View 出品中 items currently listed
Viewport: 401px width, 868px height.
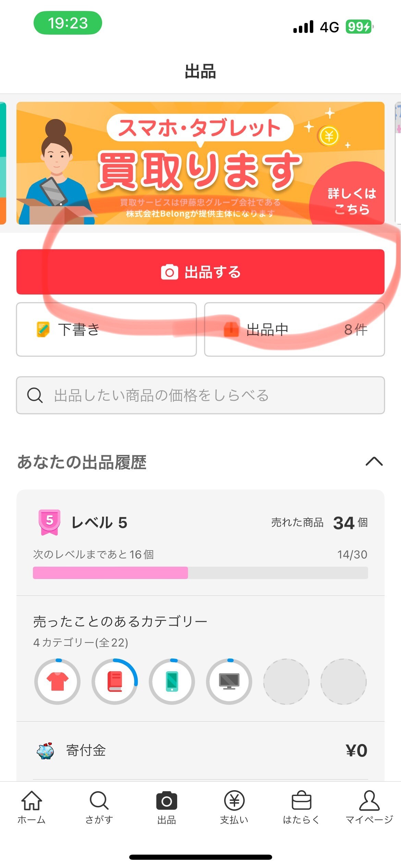point(294,329)
